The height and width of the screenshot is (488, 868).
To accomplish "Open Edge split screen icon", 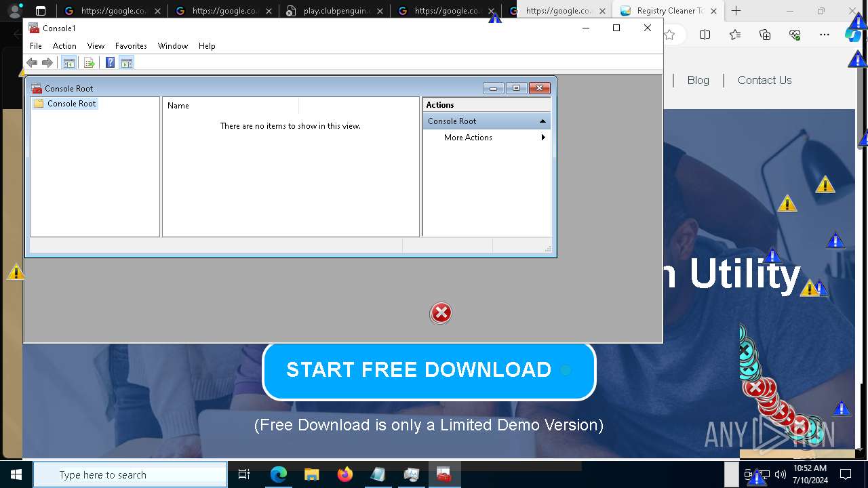I will tap(705, 35).
